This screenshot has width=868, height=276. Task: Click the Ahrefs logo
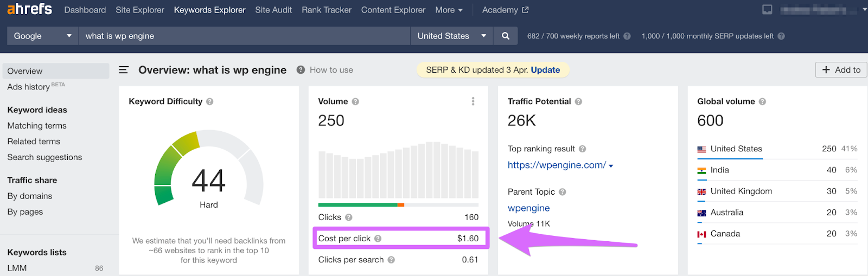29,9
